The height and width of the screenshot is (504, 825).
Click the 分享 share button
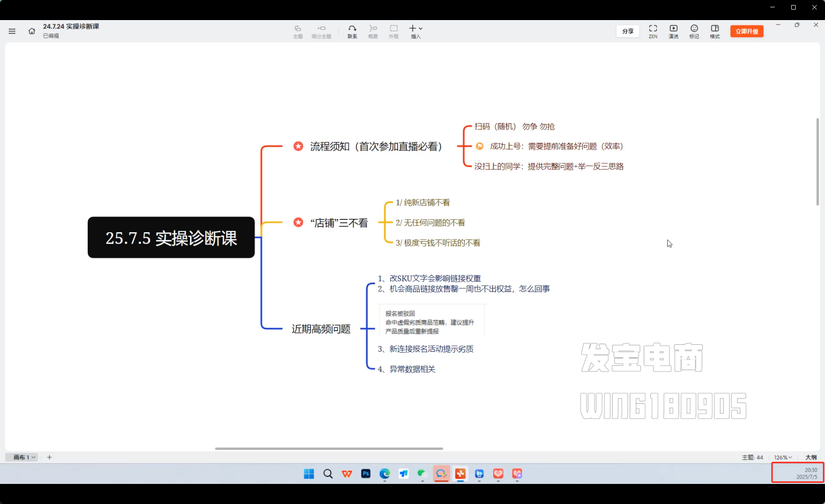(x=628, y=31)
